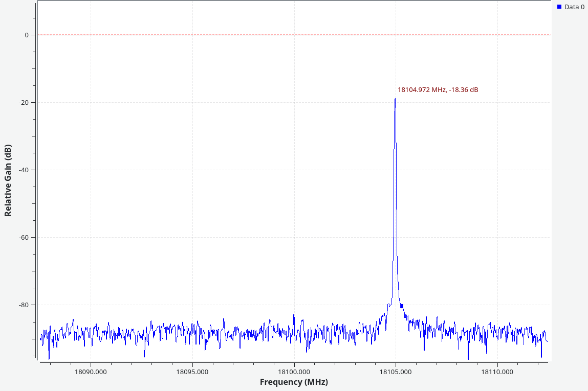Click the 18100.000 x-axis tick label
This screenshot has width=588, height=391.
[x=294, y=372]
